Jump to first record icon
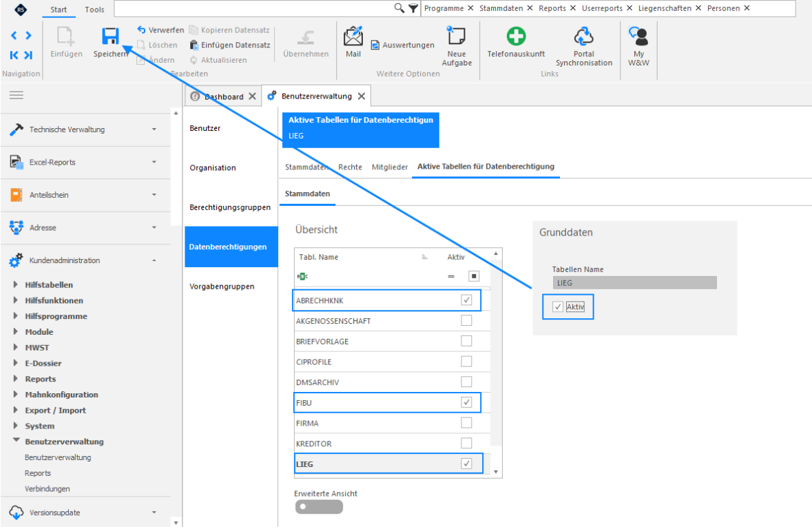The image size is (812, 529). coord(14,55)
